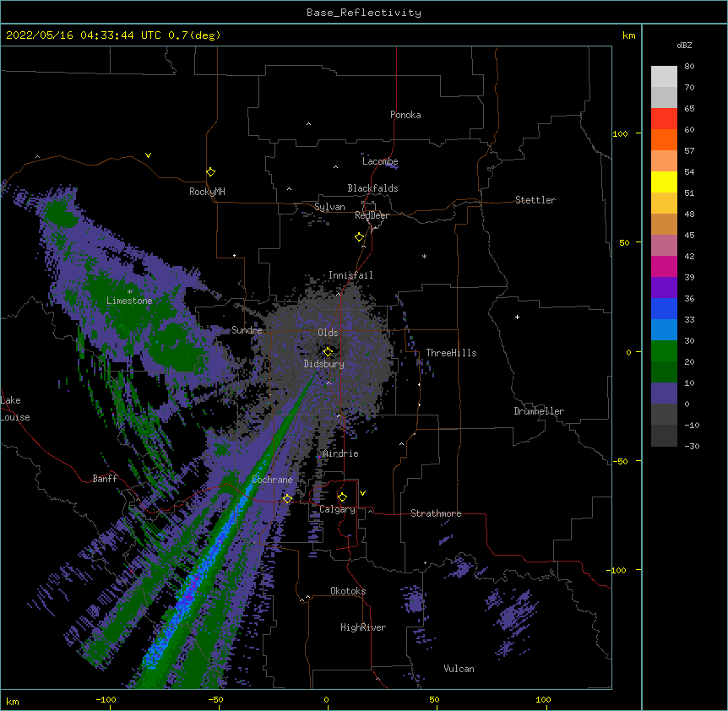Click the ThreeHills label
Screen dimensions: 728x711
[451, 353]
